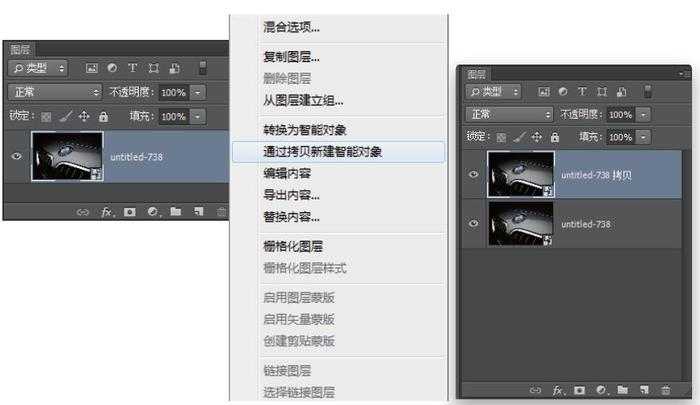
Task: Open right Layers panel flyout menu
Action: pyautogui.click(x=684, y=74)
